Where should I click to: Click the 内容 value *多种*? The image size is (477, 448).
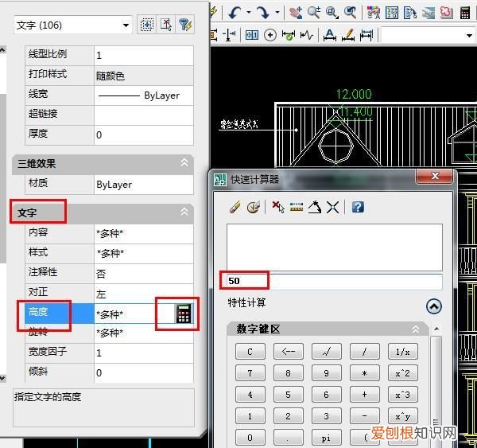click(144, 234)
